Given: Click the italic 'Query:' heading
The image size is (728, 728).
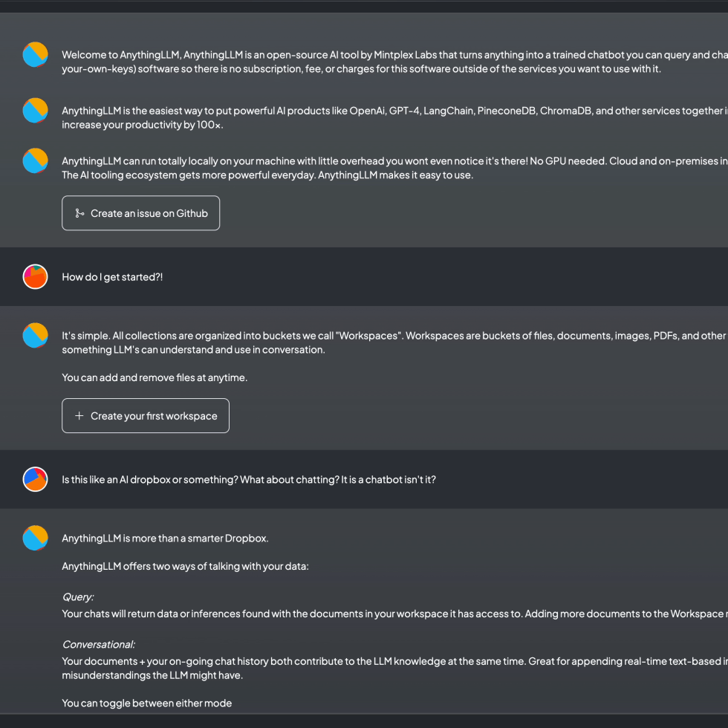Looking at the screenshot, I should pos(78,597).
